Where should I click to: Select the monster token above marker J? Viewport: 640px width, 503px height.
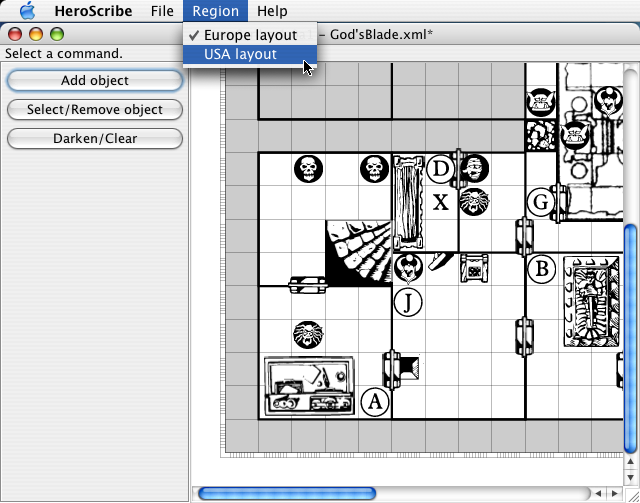pos(408,268)
